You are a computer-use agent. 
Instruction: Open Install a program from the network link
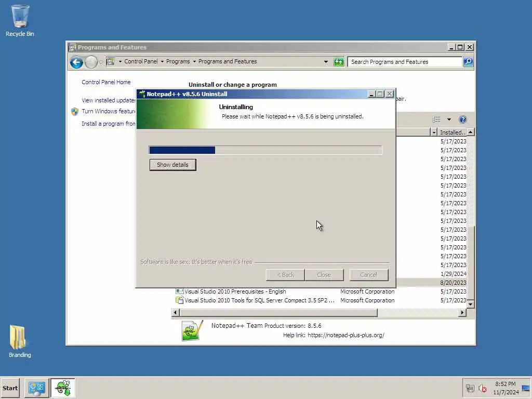[x=109, y=124]
